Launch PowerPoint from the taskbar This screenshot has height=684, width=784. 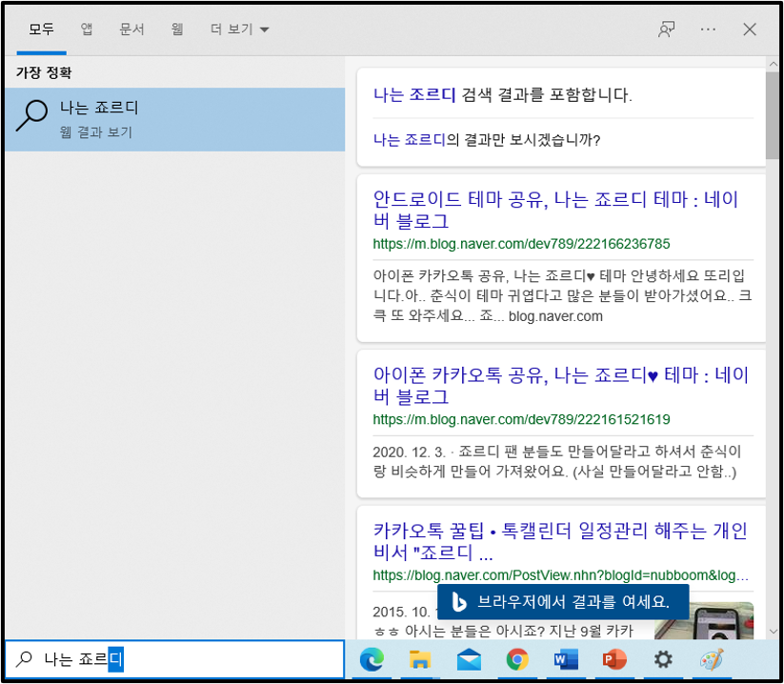(614, 659)
